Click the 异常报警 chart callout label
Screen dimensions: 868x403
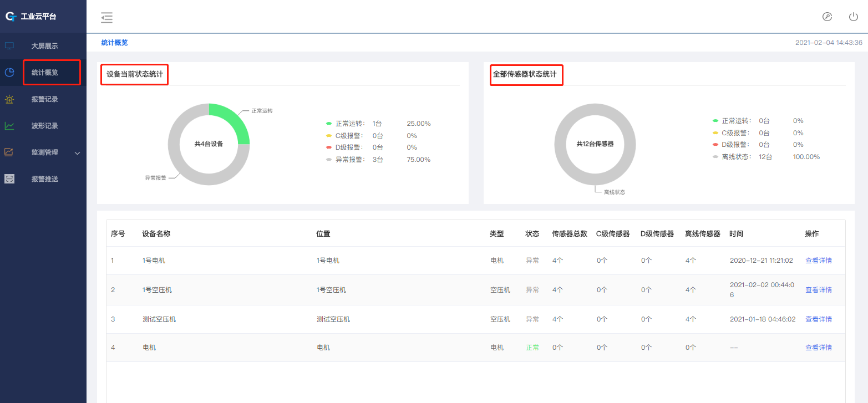click(156, 178)
